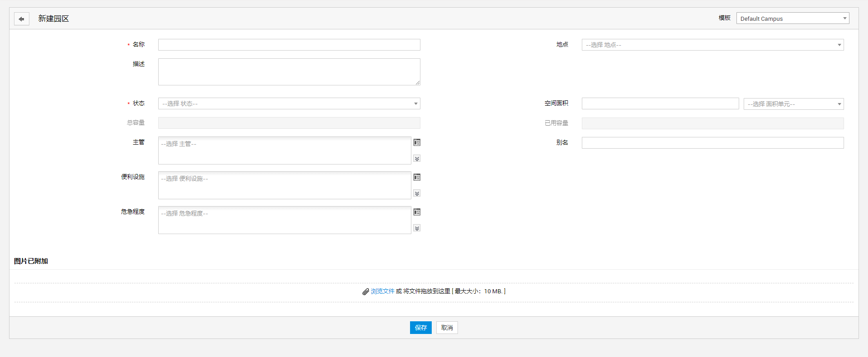Click the double-chevron expand icon for 危急程度
This screenshot has height=357, width=868.
417,228
